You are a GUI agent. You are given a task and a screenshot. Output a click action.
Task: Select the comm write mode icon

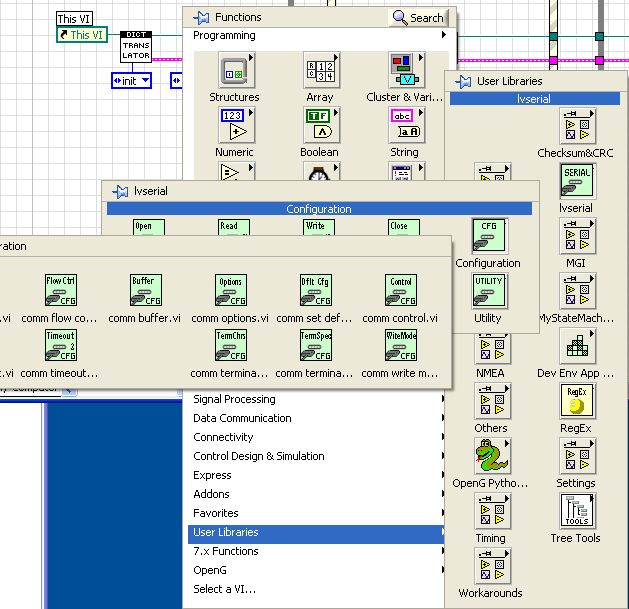point(401,345)
